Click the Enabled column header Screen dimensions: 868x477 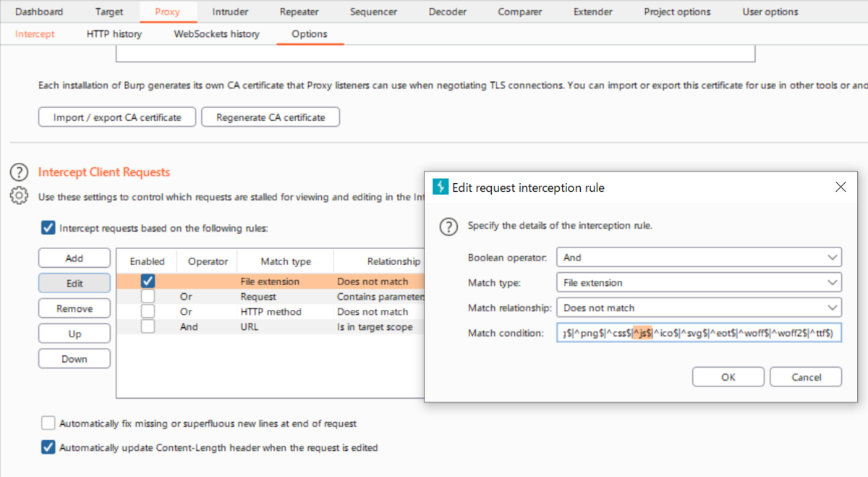pos(147,261)
